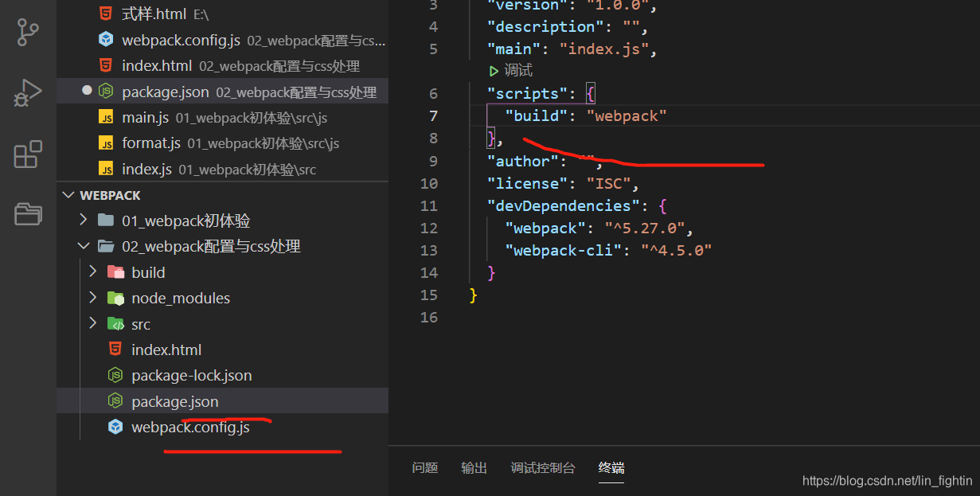This screenshot has width=980, height=496.
Task: Expand 01_webpack初体验 folder chevron
Action: click(x=84, y=220)
